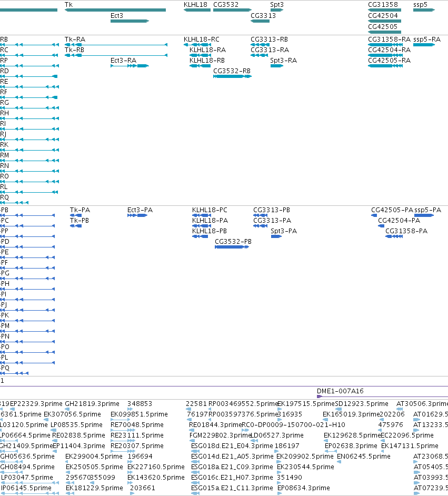Select the CG3313 gene label
The image size is (448, 496).
click(x=263, y=16)
